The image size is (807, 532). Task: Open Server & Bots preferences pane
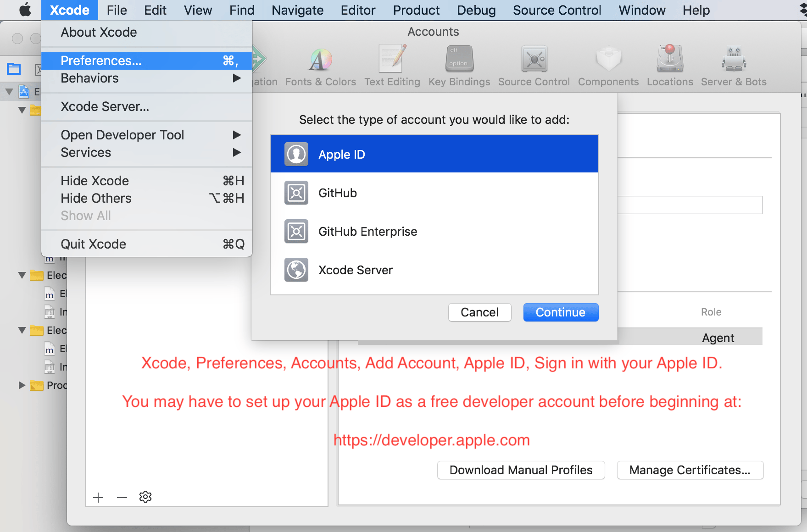(x=734, y=66)
